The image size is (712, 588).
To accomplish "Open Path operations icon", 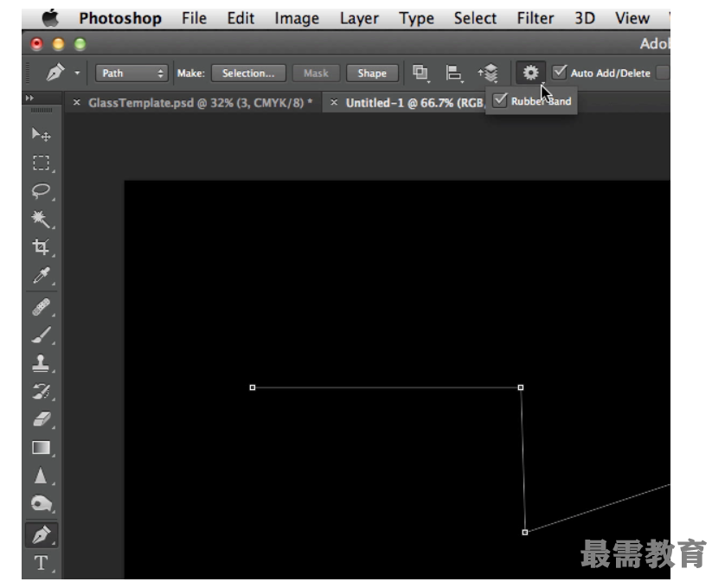I will [x=420, y=73].
